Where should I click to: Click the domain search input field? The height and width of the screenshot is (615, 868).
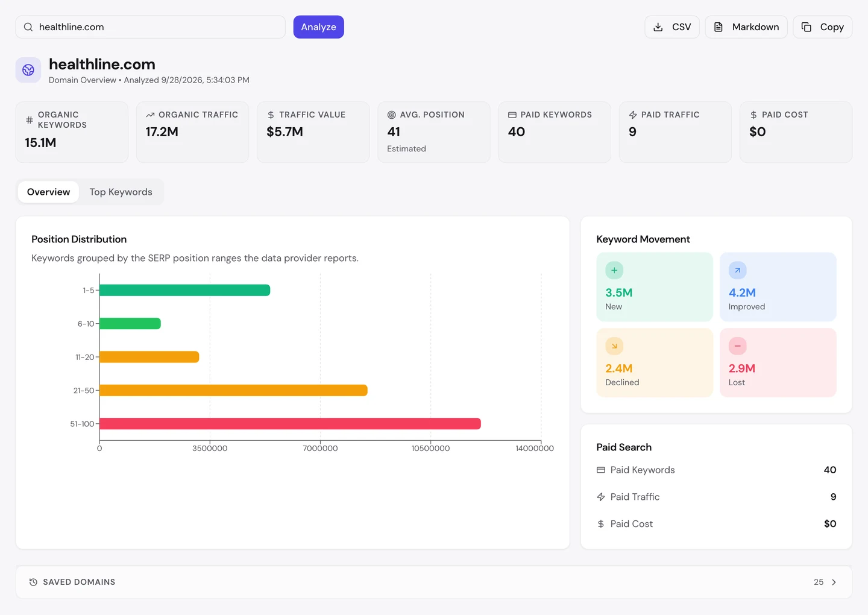151,27
